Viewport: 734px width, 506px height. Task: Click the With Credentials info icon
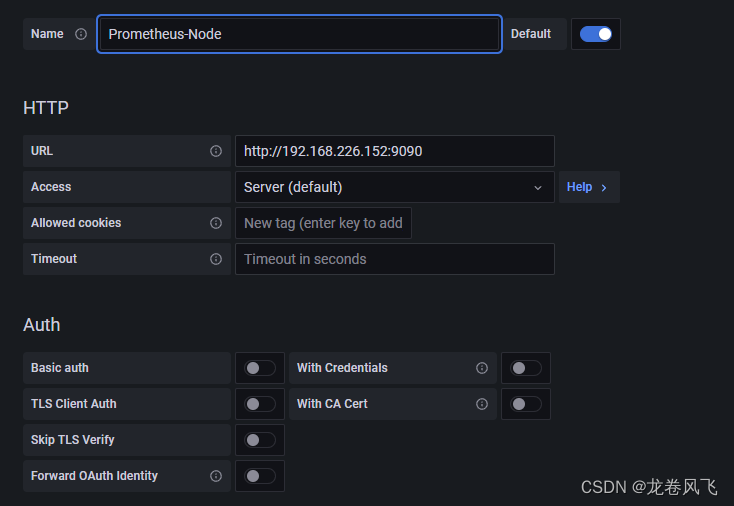tap(482, 368)
